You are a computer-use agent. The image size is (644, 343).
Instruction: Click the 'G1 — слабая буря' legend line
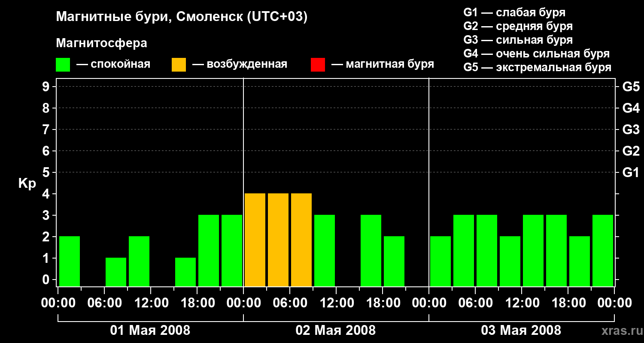point(514,12)
